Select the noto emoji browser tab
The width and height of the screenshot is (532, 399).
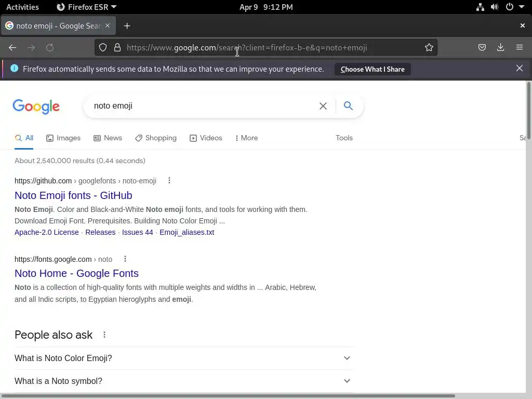pos(58,26)
